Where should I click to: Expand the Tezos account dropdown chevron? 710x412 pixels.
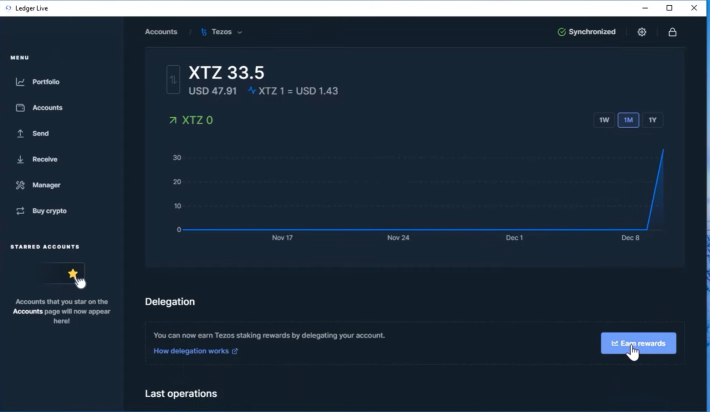click(240, 32)
